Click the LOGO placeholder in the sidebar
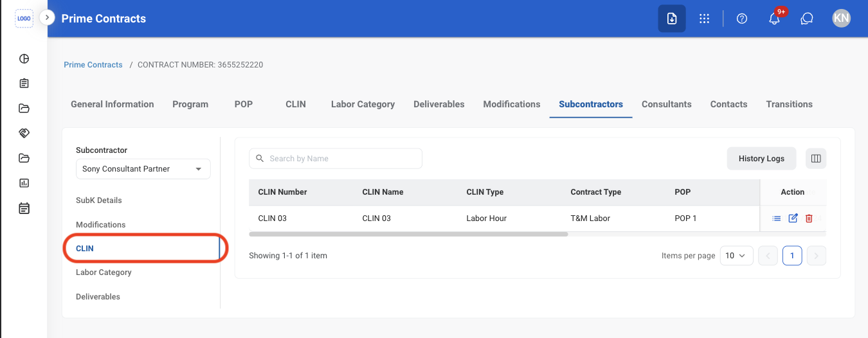Viewport: 868px width, 338px height. (x=24, y=18)
